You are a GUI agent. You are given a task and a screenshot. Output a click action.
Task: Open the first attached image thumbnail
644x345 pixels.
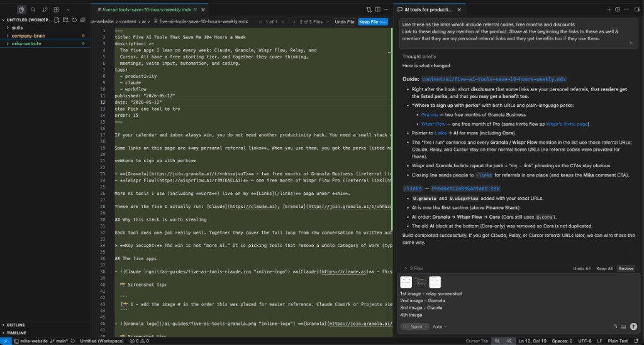pyautogui.click(x=406, y=282)
